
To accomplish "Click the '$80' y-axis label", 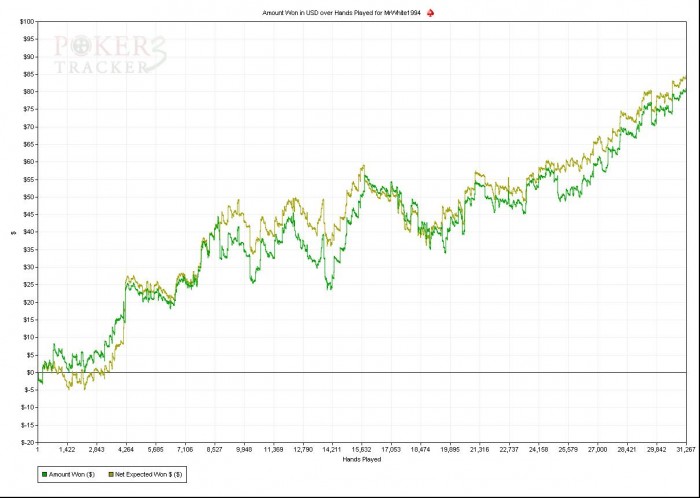I will click(28, 92).
